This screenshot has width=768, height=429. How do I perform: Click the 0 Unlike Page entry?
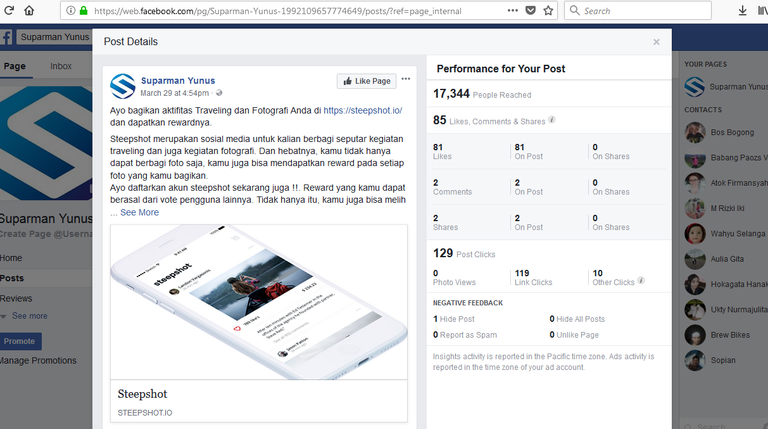point(574,335)
